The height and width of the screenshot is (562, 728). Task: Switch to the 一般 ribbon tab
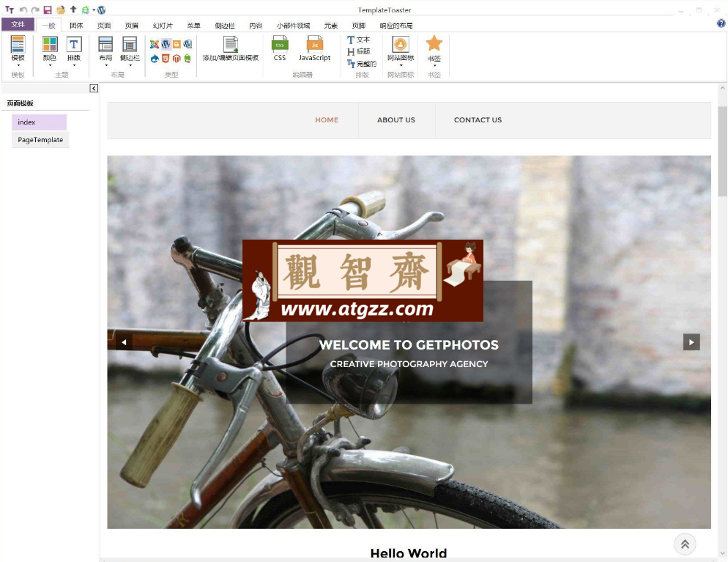tap(49, 26)
